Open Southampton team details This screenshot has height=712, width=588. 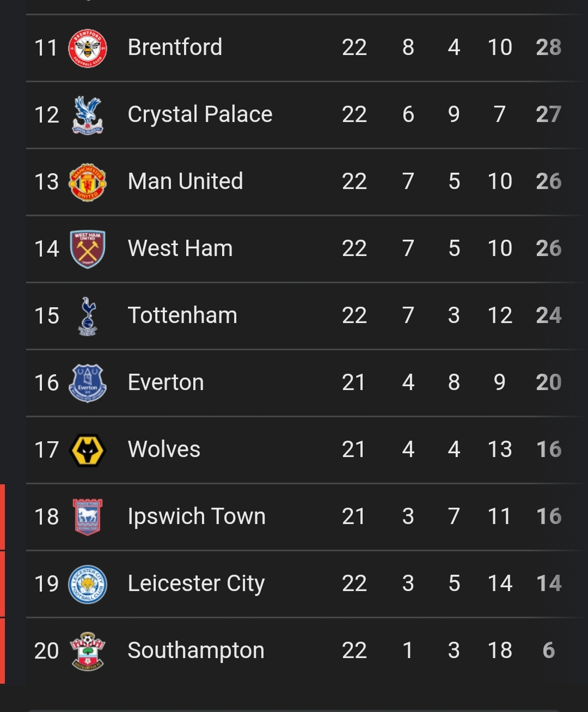click(196, 651)
